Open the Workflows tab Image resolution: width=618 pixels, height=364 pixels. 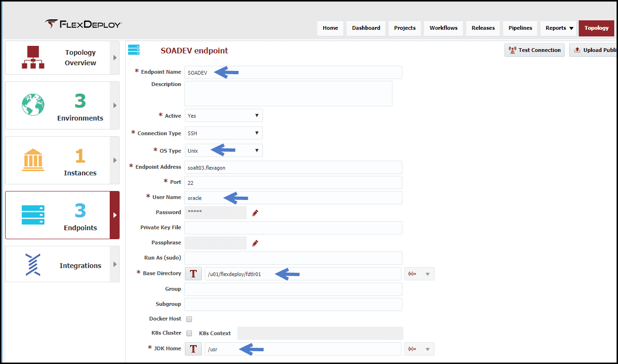click(x=444, y=28)
